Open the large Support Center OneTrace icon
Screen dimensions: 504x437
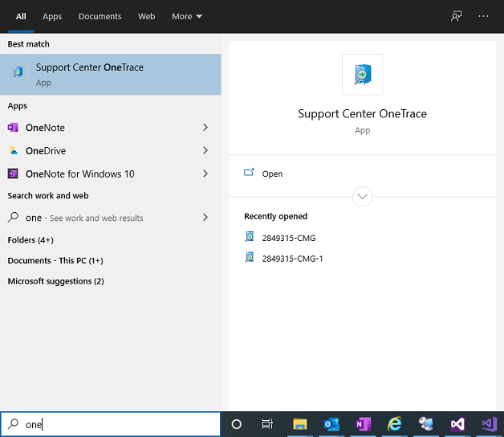pyautogui.click(x=362, y=75)
